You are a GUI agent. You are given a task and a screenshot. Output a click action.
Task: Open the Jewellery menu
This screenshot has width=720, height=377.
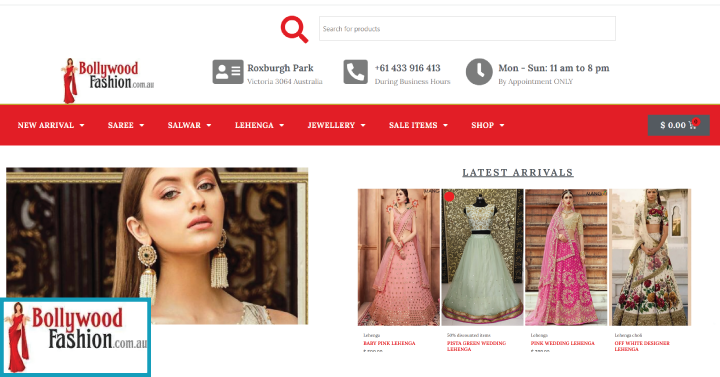pos(331,125)
